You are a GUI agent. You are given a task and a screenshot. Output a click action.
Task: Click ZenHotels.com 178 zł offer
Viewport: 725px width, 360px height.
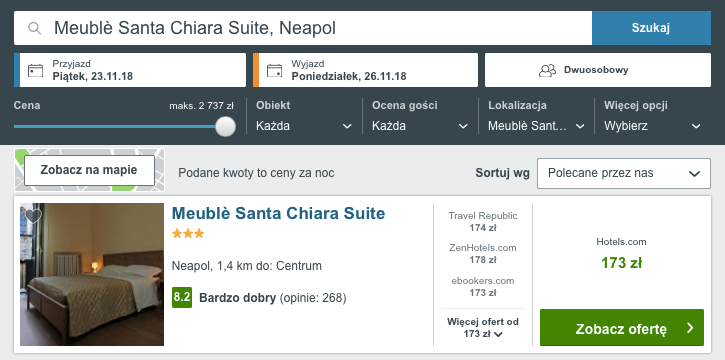pyautogui.click(x=483, y=254)
